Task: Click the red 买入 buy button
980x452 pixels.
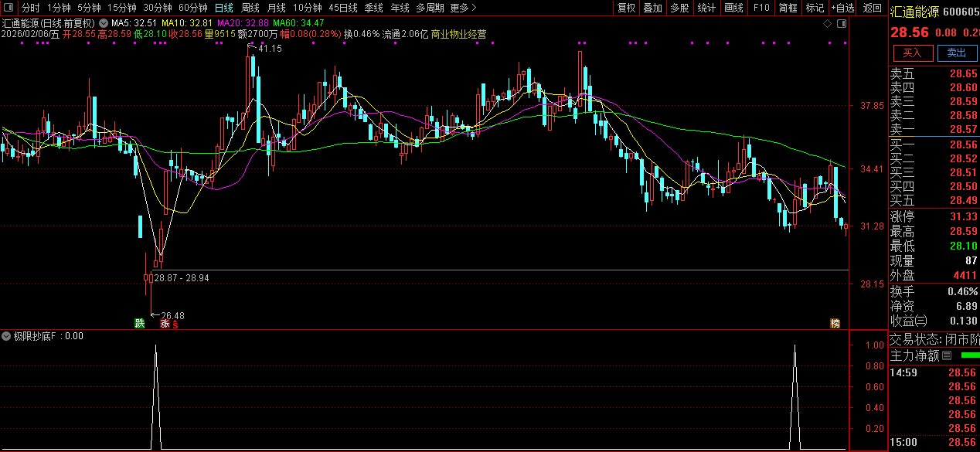Action: [912, 53]
